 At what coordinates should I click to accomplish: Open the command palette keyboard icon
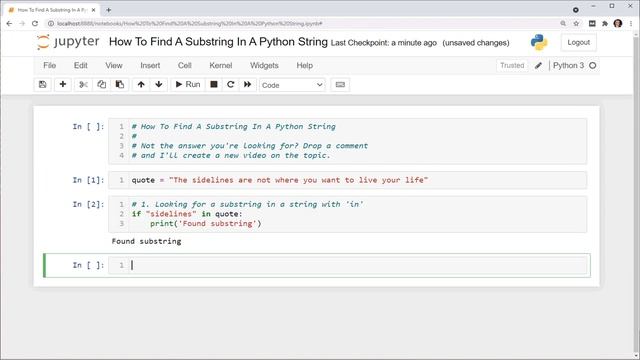point(340,84)
